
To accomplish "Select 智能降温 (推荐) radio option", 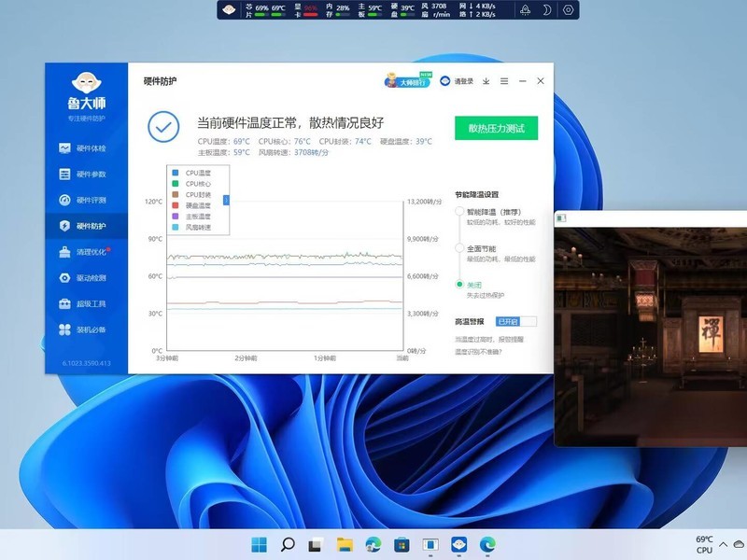I will [x=459, y=212].
